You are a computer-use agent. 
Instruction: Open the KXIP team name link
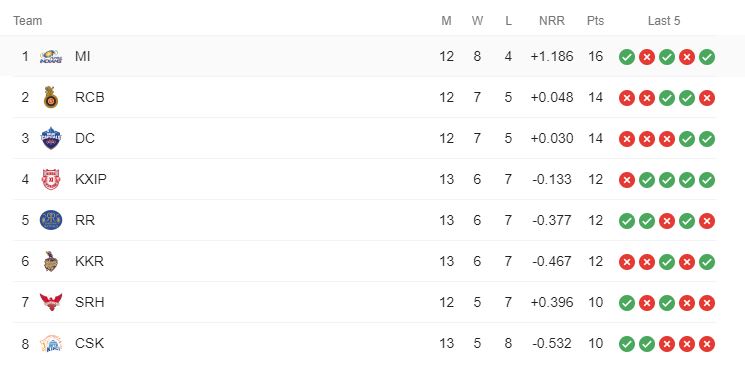click(x=91, y=180)
